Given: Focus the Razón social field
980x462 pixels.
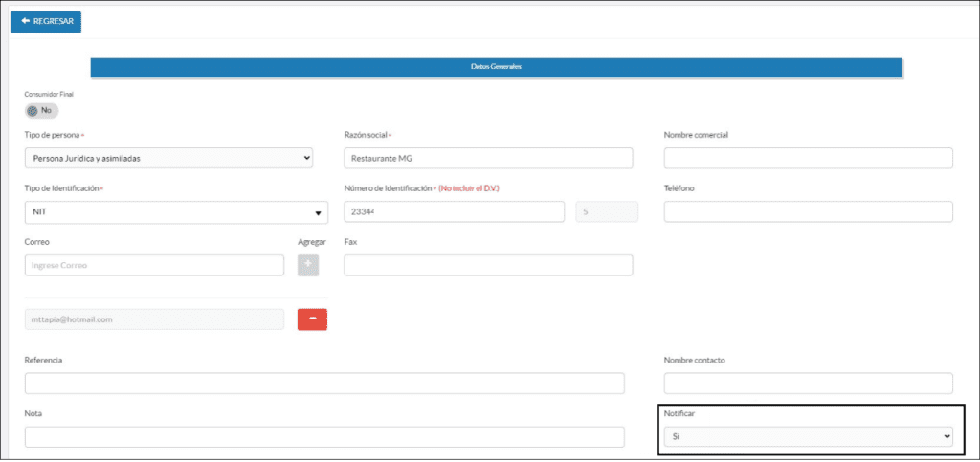Looking at the screenshot, I should (488, 158).
